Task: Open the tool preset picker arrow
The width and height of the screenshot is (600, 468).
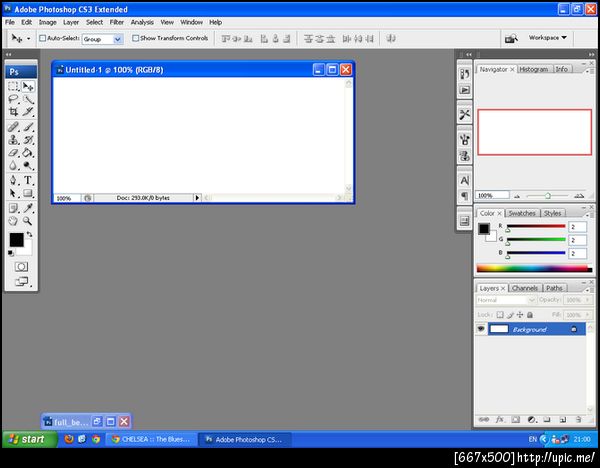Action: [28, 39]
